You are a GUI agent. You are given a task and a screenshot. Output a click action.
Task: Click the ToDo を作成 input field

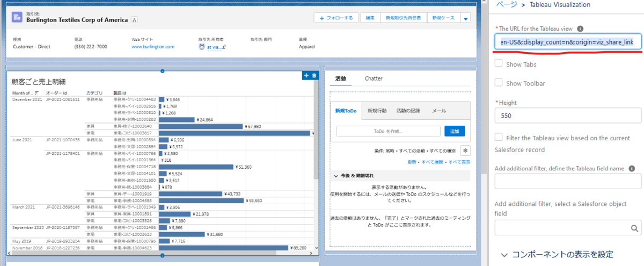click(388, 131)
